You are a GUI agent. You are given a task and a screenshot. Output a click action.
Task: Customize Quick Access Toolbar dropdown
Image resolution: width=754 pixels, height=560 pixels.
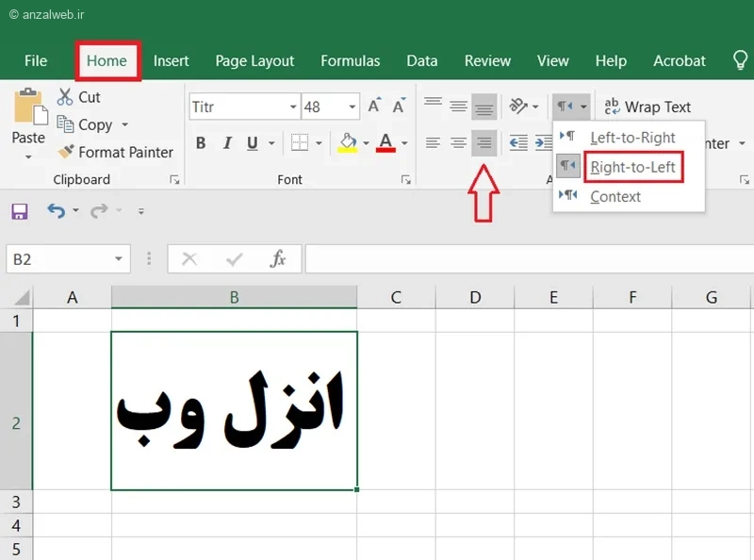click(140, 211)
